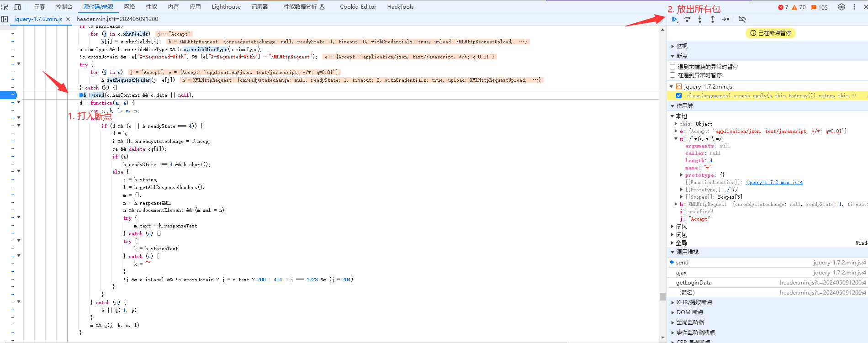Step out of current function
This screenshot has width=868, height=343.
[x=713, y=19]
